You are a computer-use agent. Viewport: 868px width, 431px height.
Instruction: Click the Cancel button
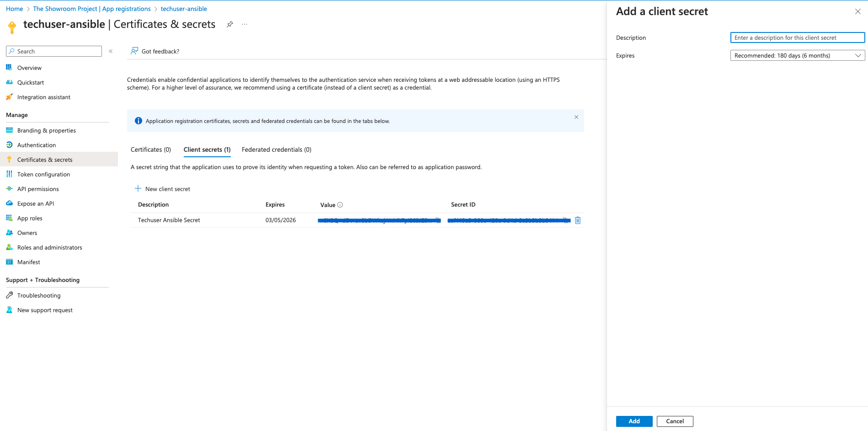(x=675, y=421)
